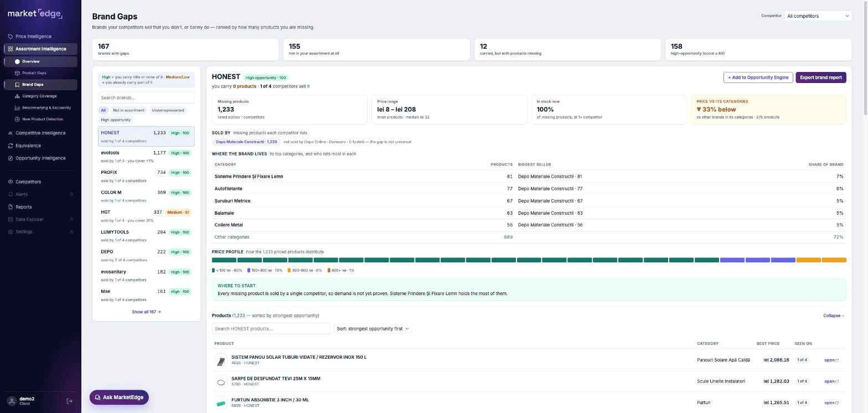Click the logout icon beside demo2
Image resolution: width=868 pixels, height=413 pixels.
pos(70,401)
